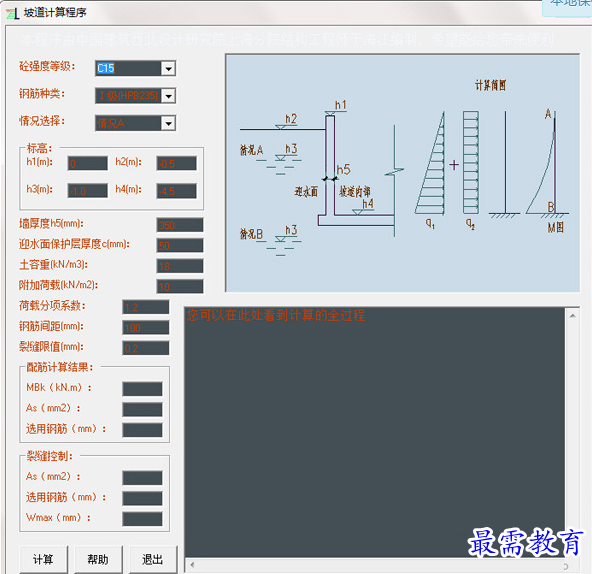Click the h4(m) input showing -4.5
The width and height of the screenshot is (592, 574).
click(177, 191)
